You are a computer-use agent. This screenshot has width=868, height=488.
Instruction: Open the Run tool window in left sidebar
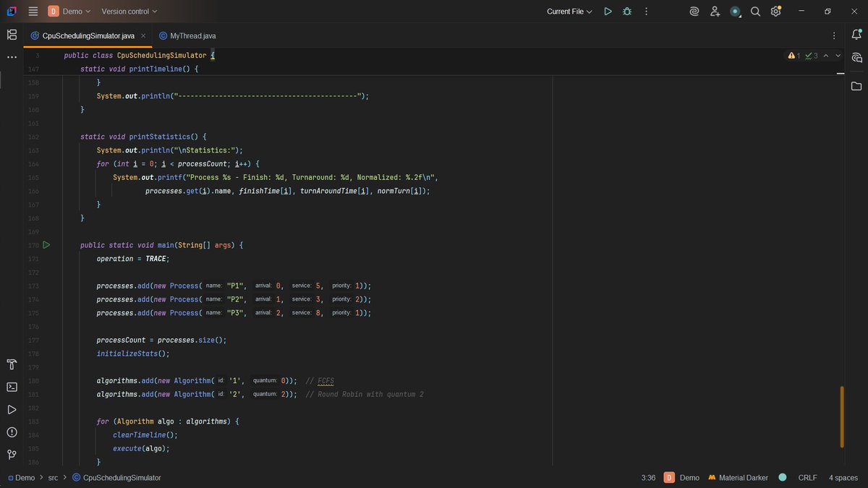pyautogui.click(x=12, y=409)
